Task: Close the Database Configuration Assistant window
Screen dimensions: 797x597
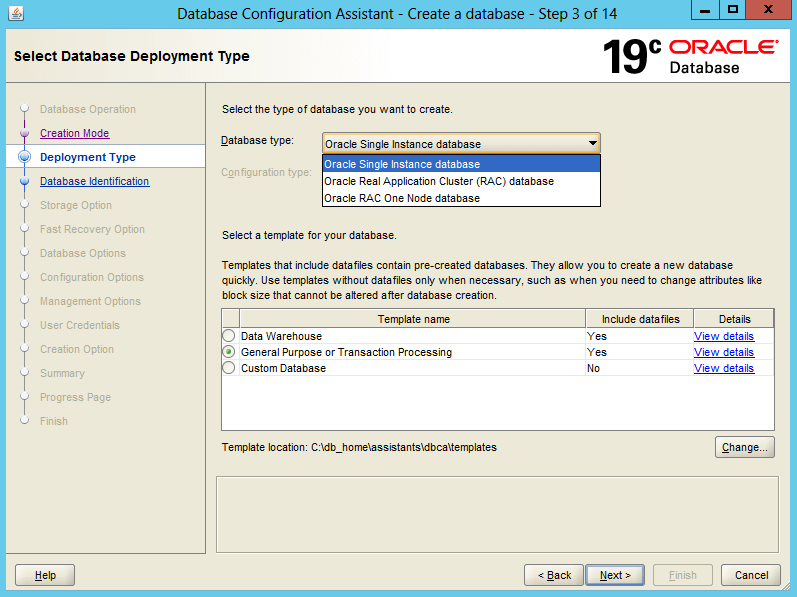Action: (x=769, y=10)
